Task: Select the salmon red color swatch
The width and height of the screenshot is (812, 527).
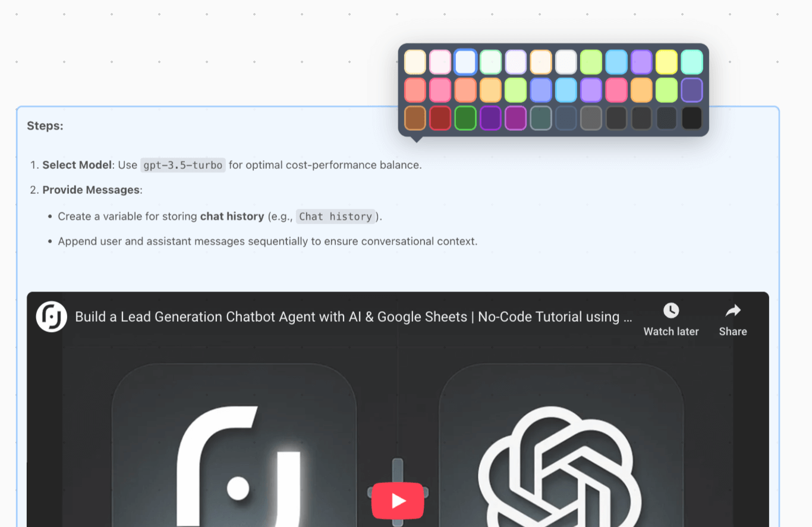Action: coord(416,90)
